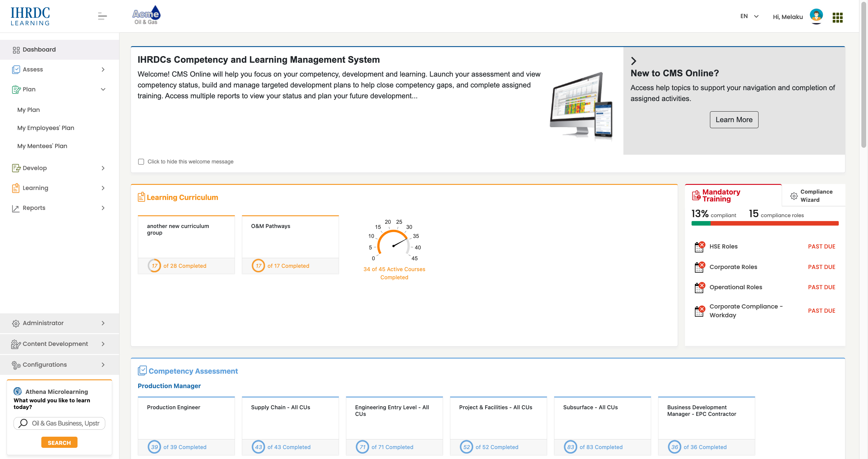Screen dimensions: 868x459
Task: Open the Production Manager link
Action: coord(169,385)
